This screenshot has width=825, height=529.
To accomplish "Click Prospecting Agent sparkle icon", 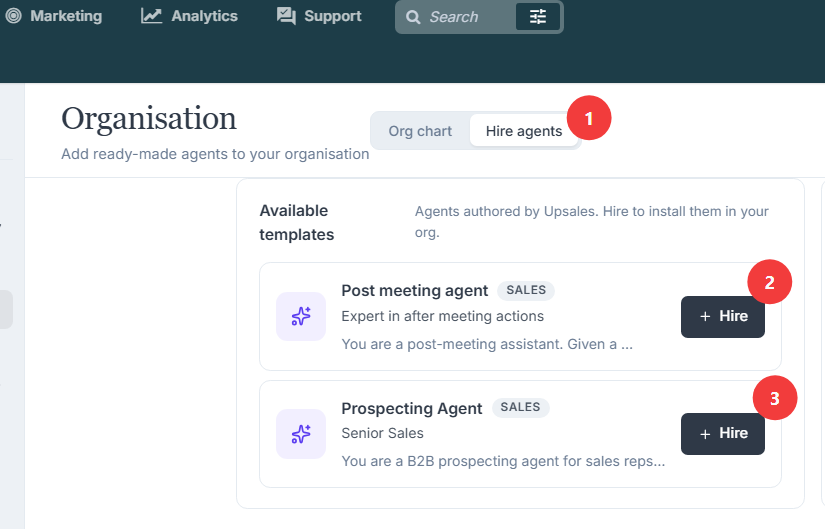I will point(301,434).
